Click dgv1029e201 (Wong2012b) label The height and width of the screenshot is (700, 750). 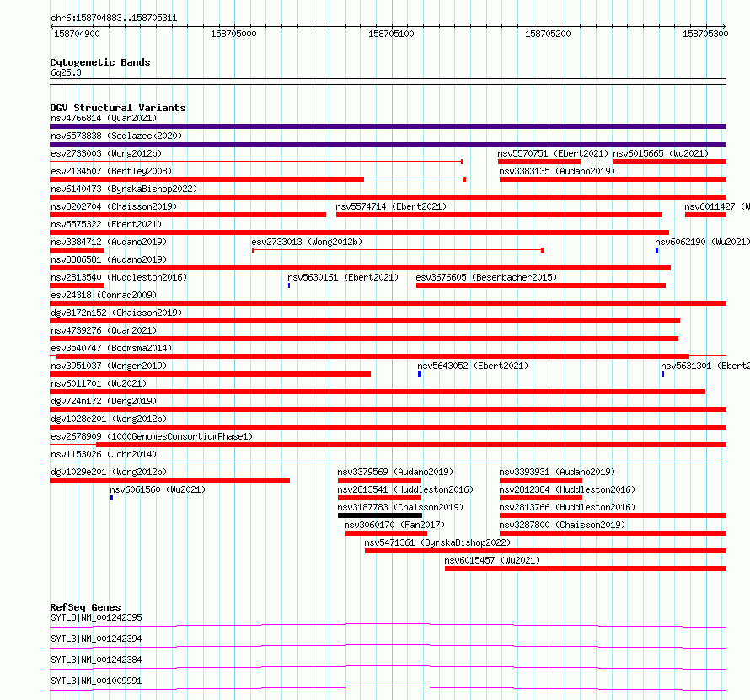point(109,472)
